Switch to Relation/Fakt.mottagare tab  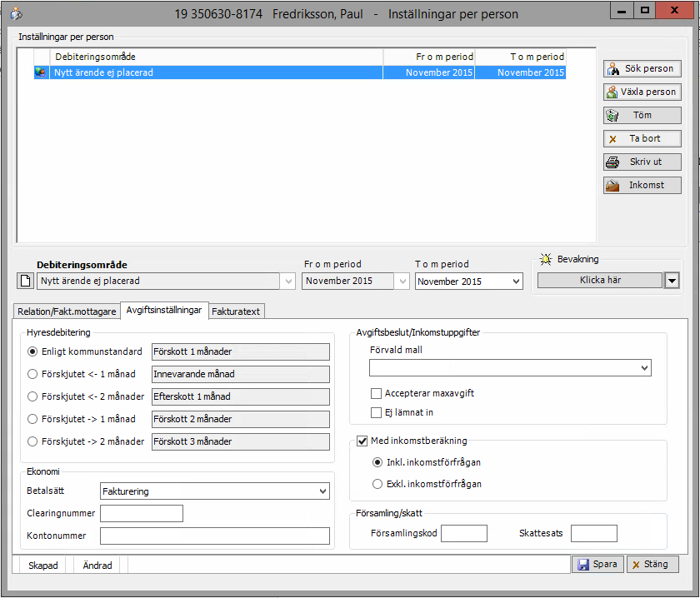tap(67, 311)
